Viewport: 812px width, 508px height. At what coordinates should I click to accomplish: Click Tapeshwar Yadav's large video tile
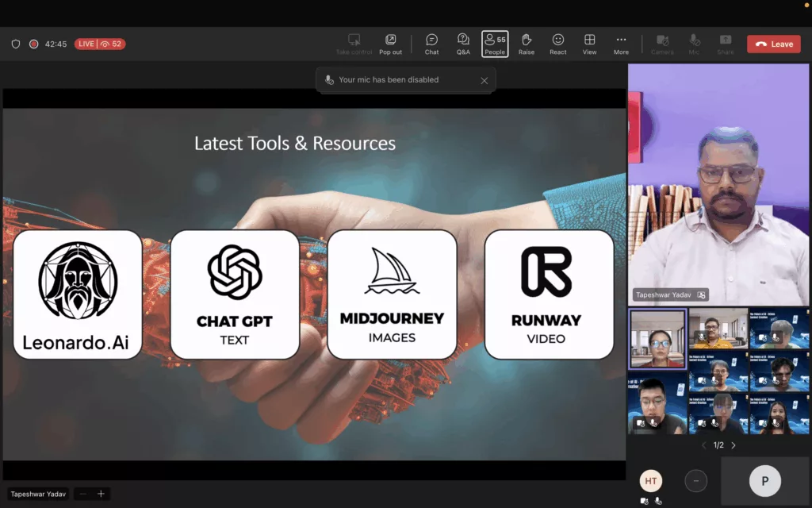[718, 184]
